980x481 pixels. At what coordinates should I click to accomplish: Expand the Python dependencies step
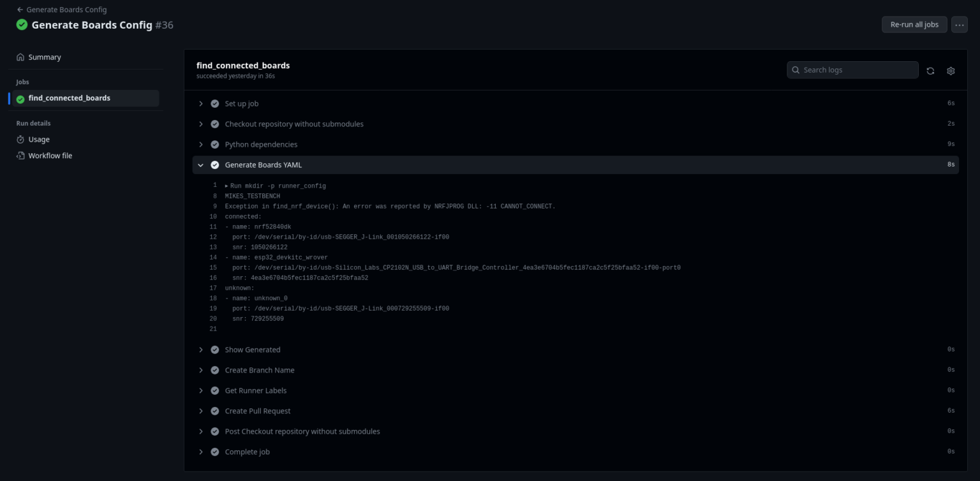click(201, 145)
